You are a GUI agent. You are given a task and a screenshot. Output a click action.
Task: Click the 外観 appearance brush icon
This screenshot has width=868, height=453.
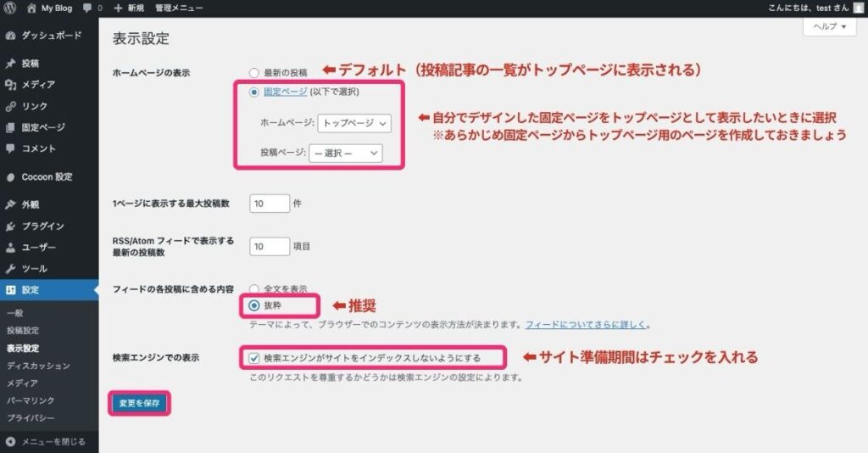pos(10,205)
